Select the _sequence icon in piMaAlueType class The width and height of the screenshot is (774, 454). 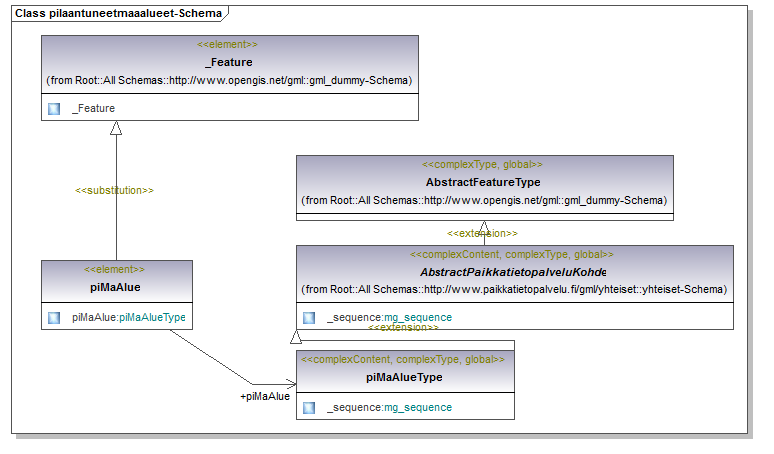[309, 407]
